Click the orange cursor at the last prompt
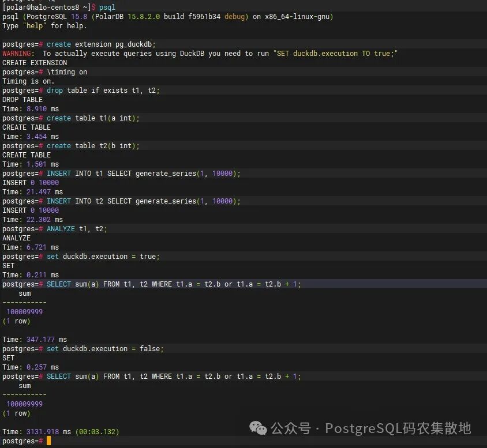487x448 pixels. pos(48,441)
